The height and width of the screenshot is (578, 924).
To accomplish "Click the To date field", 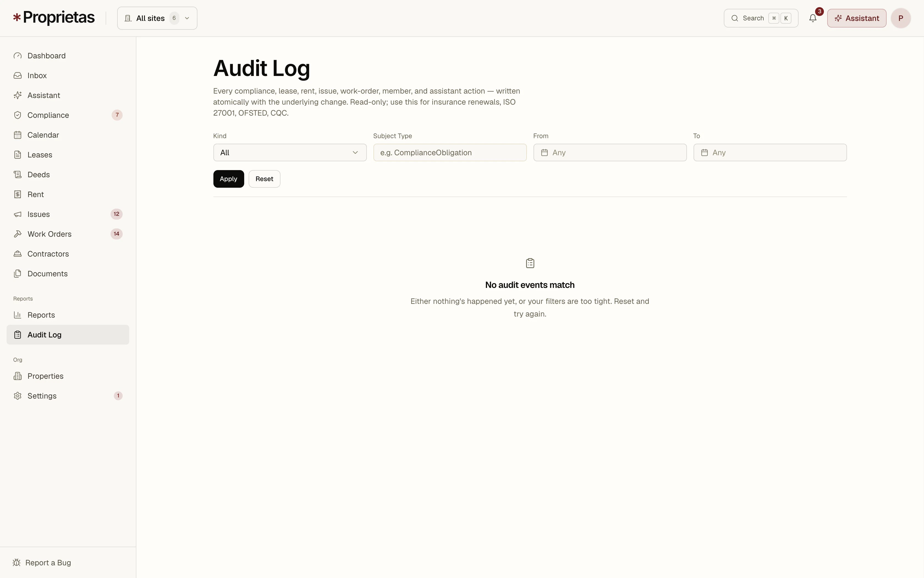I will (x=770, y=152).
